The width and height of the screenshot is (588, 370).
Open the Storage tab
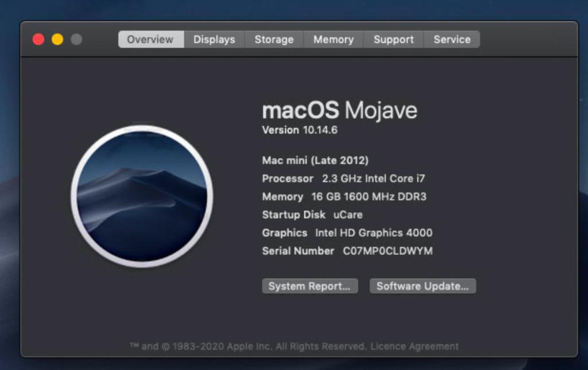(274, 40)
